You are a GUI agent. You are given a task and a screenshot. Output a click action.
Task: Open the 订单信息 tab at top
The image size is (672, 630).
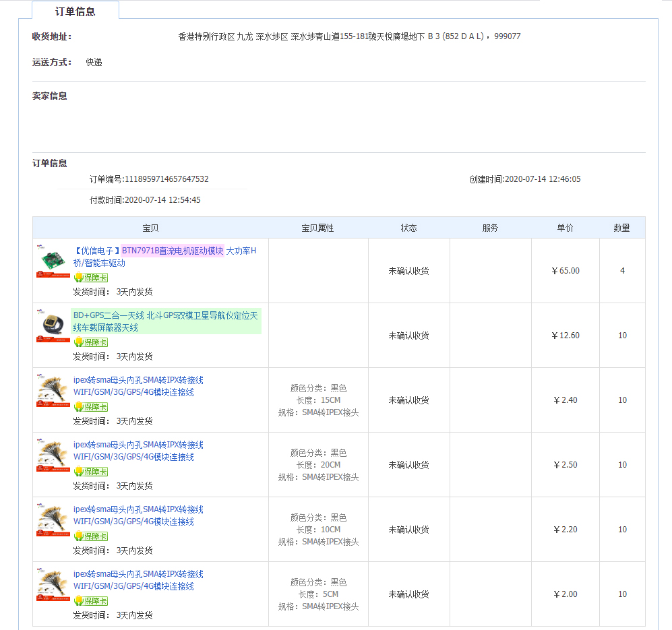tap(75, 11)
